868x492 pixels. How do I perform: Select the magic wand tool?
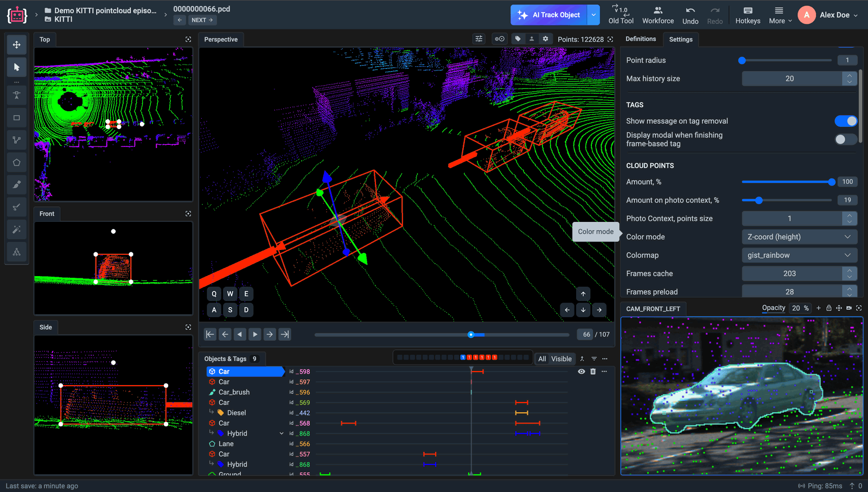pyautogui.click(x=17, y=229)
